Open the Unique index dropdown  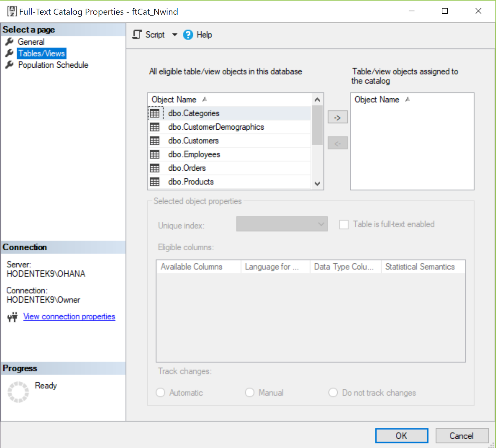[321, 224]
